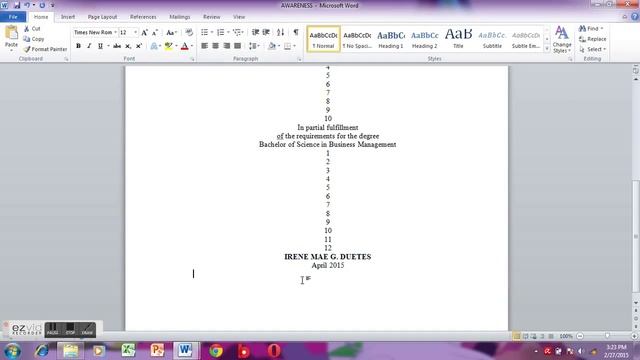The image size is (640, 360).
Task: Click the Replace button
Action: (593, 39)
